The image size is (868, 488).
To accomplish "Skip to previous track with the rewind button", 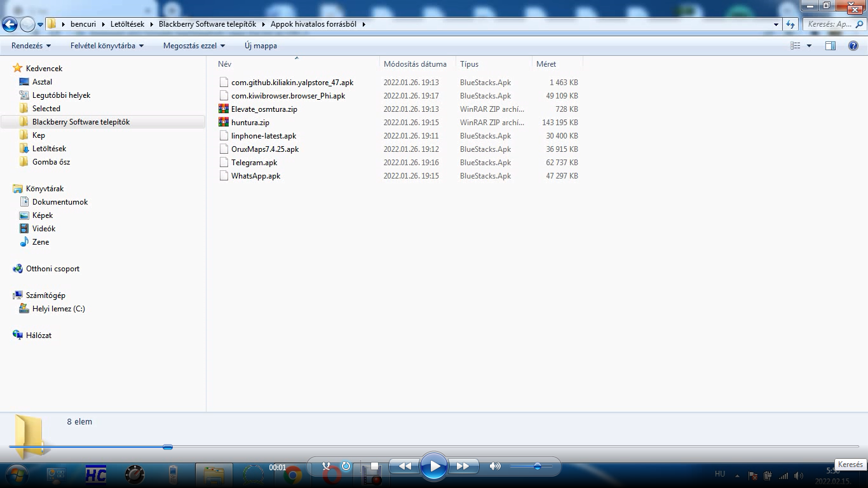I will 405,466.
